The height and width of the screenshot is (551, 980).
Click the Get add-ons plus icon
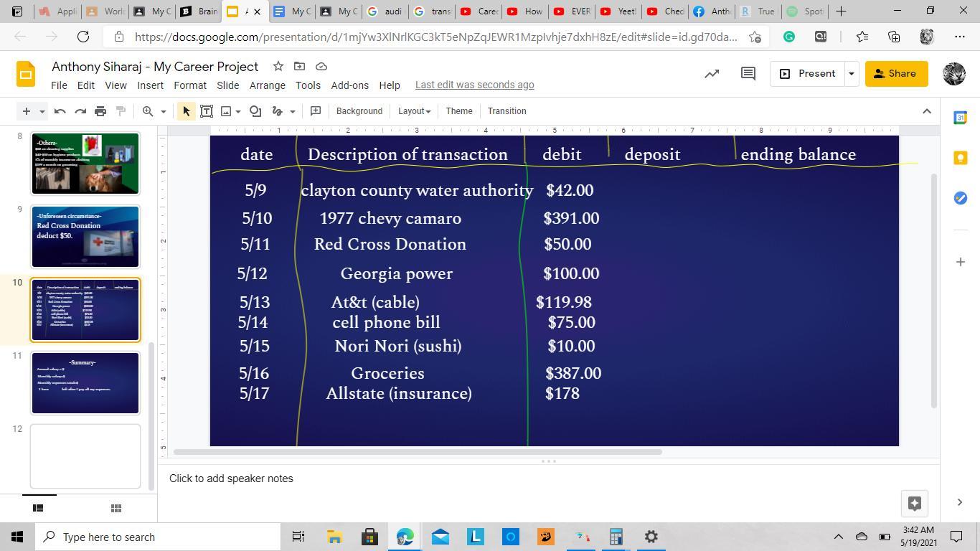tap(961, 262)
